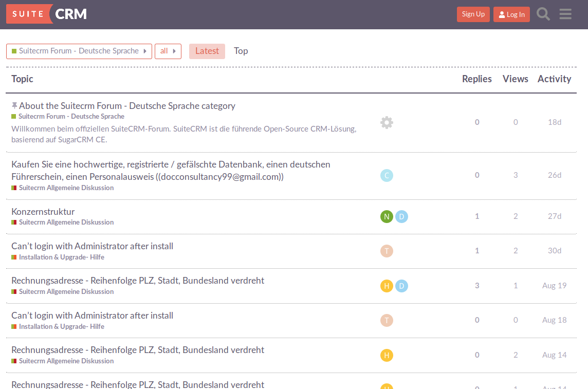Click the reply count 3 on the Aug 19 topic

(477, 286)
